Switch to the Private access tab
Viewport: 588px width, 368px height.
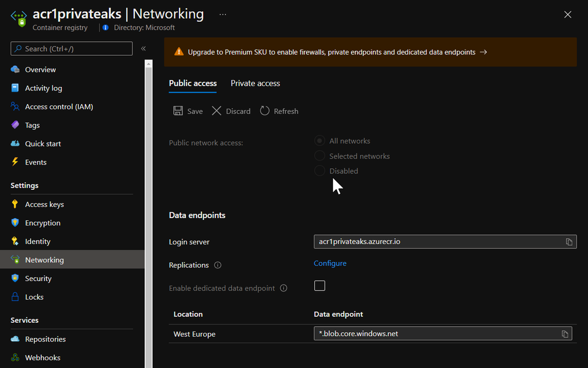(255, 83)
